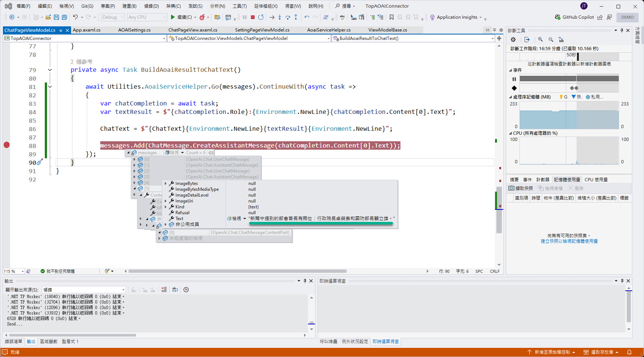The height and width of the screenshot is (357, 644).
Task: Click the GitHub Copilot button
Action: 574,17
